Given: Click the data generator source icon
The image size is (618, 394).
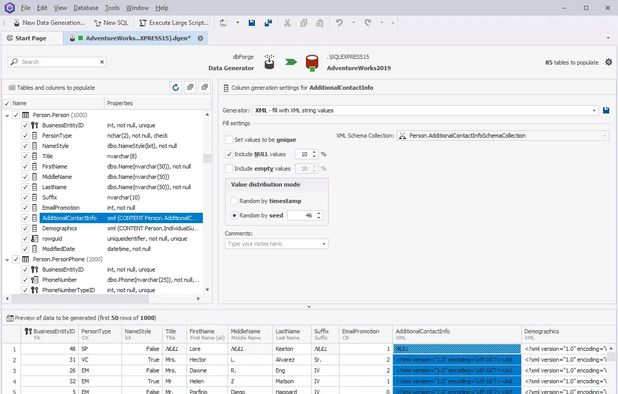Looking at the screenshot, I should (269, 62).
